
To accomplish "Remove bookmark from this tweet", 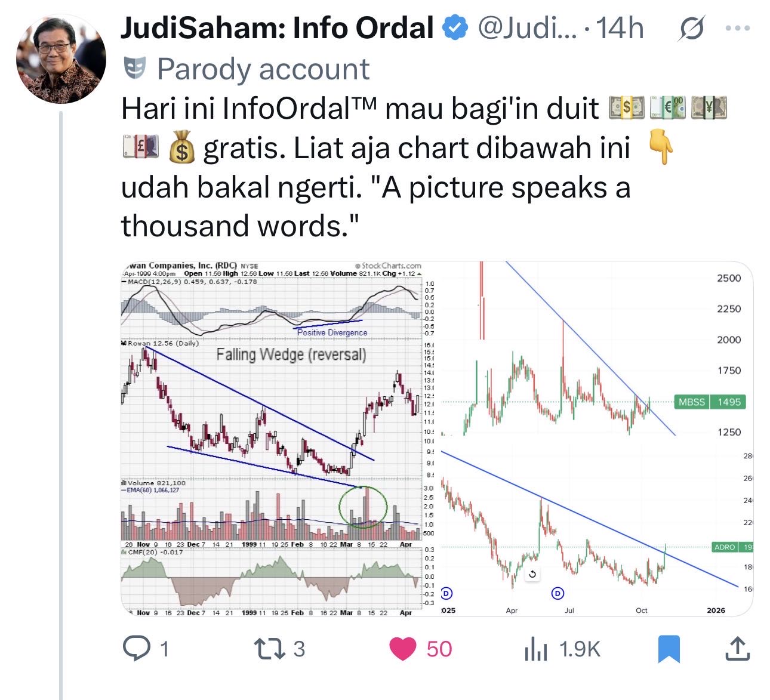I will (x=669, y=649).
